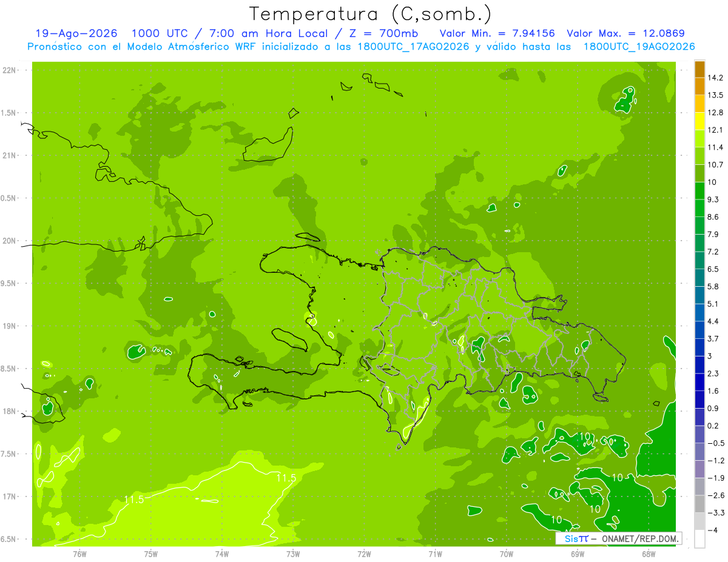Screen dimensions: 728x562
Task: Click 'Valor Min. = 7.94156' text
Action: coord(497,33)
